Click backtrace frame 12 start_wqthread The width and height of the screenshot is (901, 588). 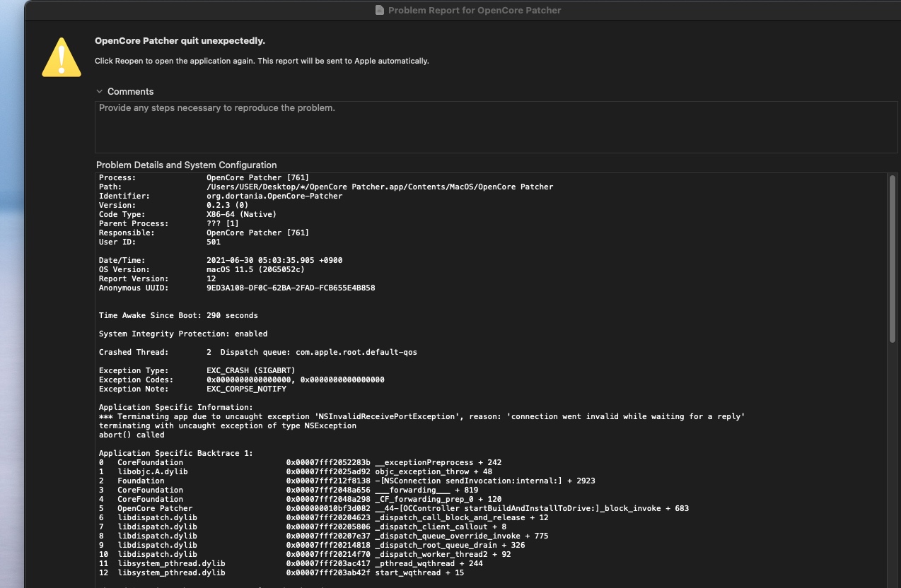pyautogui.click(x=281, y=572)
